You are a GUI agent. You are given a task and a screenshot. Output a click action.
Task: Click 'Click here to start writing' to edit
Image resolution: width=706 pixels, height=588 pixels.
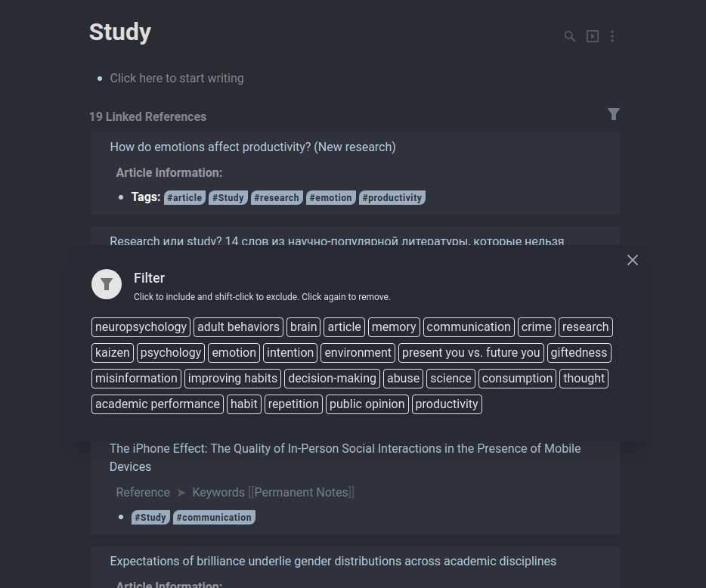(x=176, y=78)
